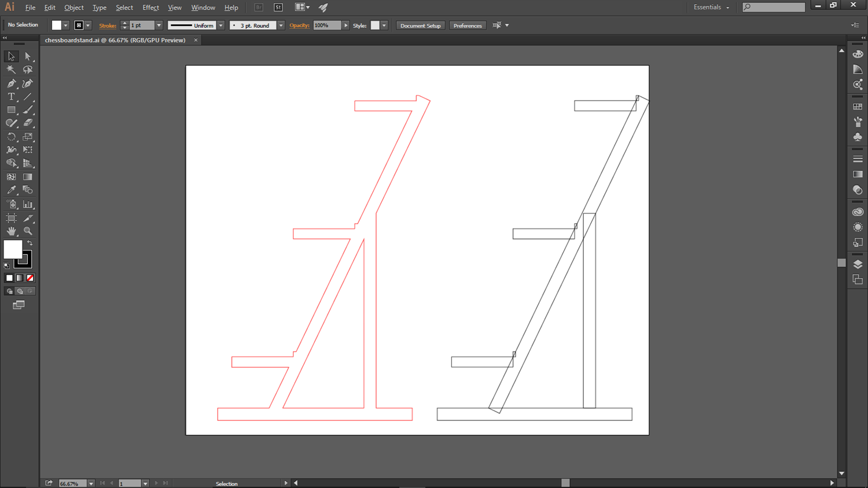Select the Artboard tool

[x=11, y=218]
